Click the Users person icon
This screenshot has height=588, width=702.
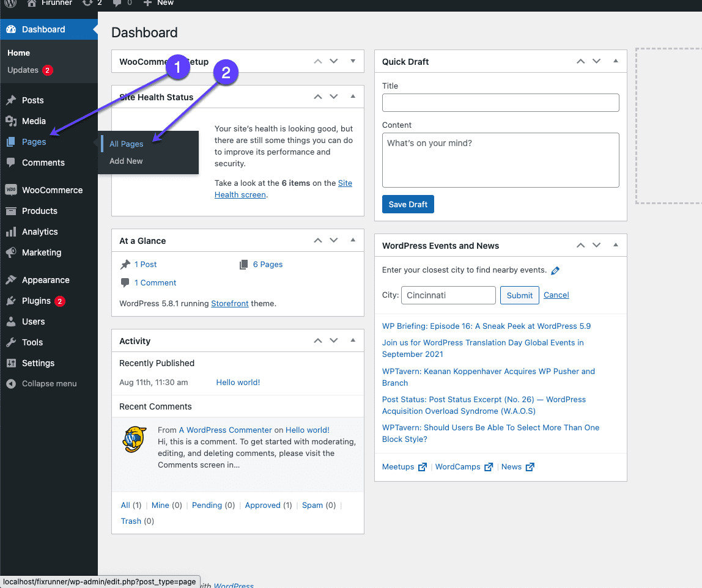(11, 322)
